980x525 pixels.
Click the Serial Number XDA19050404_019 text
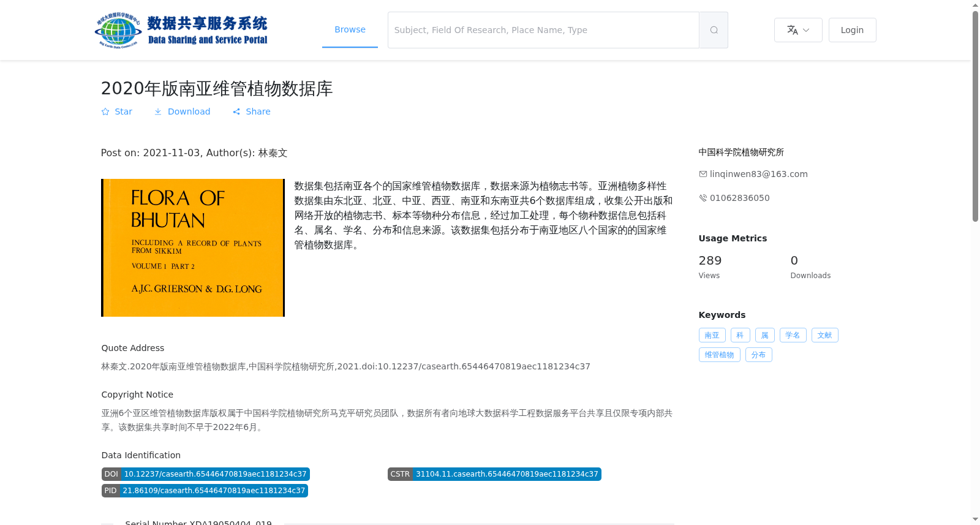pos(198,522)
